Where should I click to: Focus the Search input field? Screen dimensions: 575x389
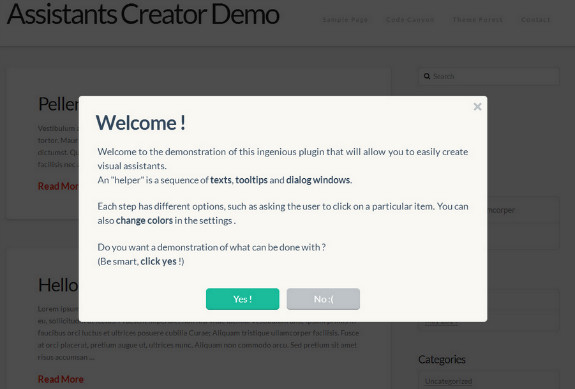489,76
